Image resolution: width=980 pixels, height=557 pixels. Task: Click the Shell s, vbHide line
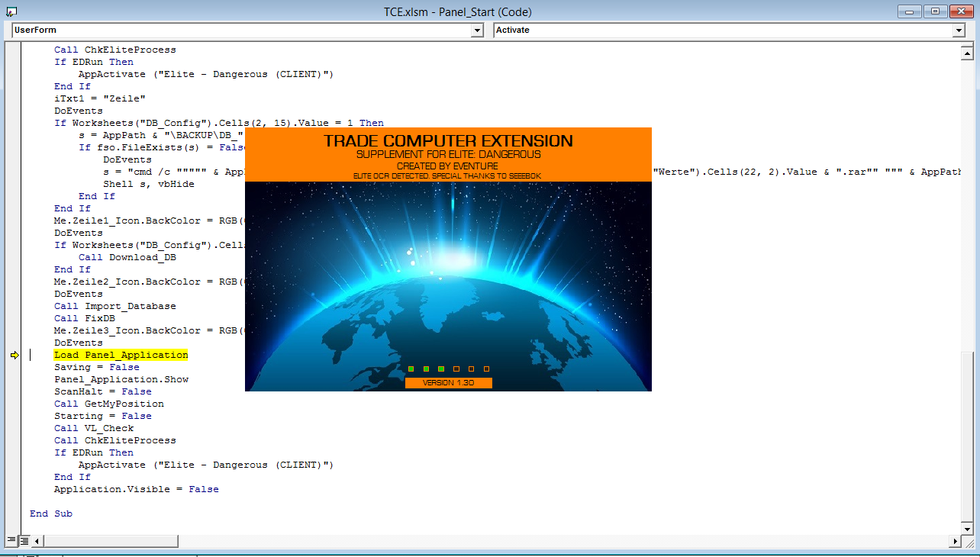coord(148,184)
